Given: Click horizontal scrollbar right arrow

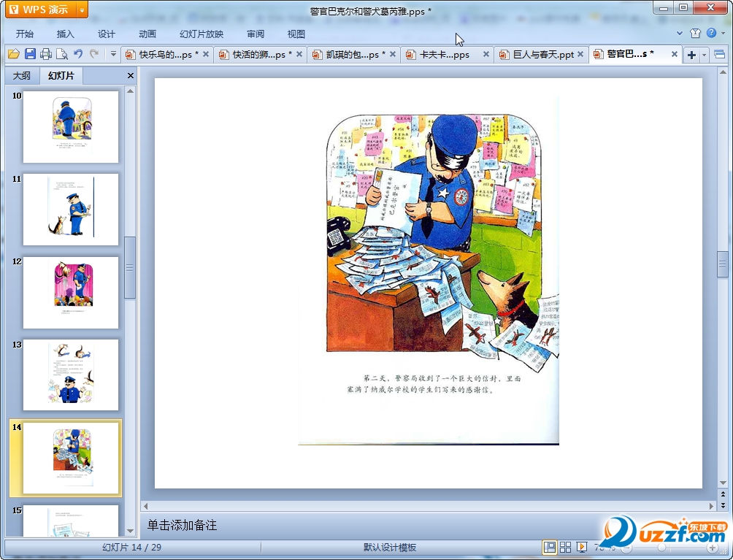Looking at the screenshot, I should tap(712, 506).
